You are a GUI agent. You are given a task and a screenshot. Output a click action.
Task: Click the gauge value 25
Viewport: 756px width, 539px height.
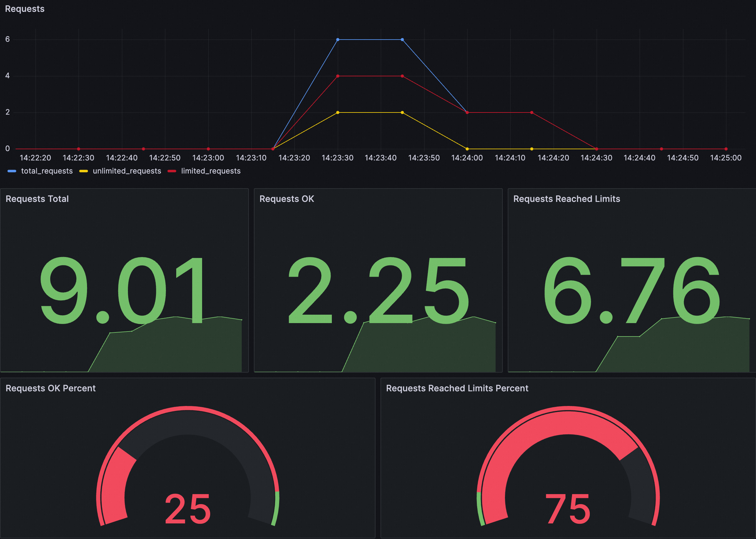188,509
